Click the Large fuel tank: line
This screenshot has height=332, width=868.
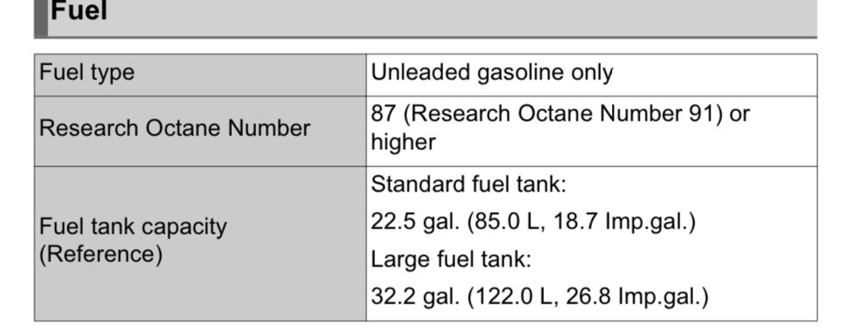451,259
